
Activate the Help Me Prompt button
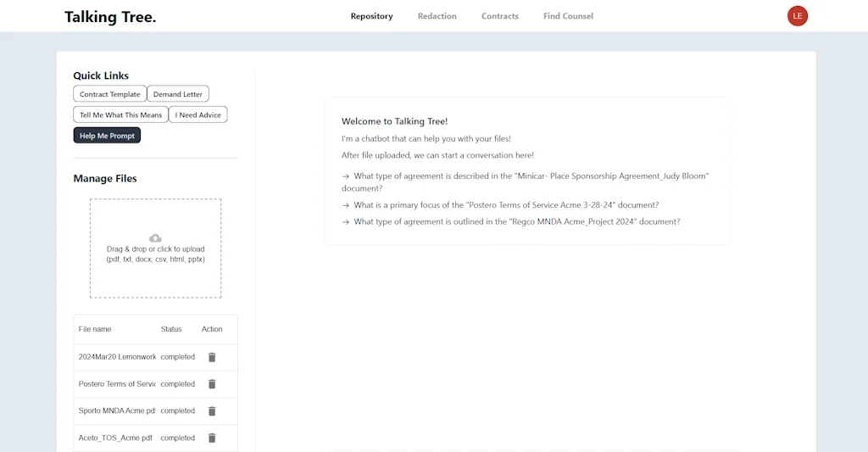coord(107,136)
